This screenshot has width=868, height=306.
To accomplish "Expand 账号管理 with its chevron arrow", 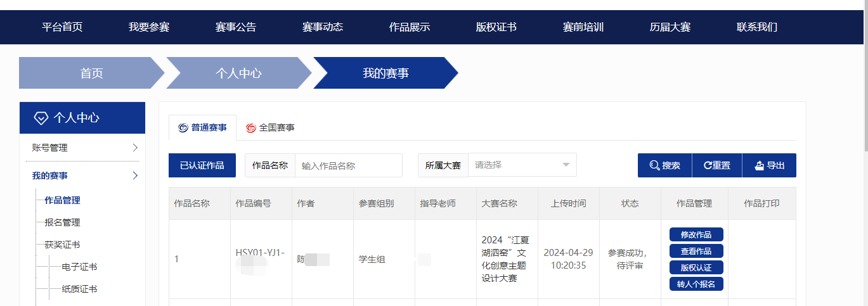I will click(x=135, y=148).
